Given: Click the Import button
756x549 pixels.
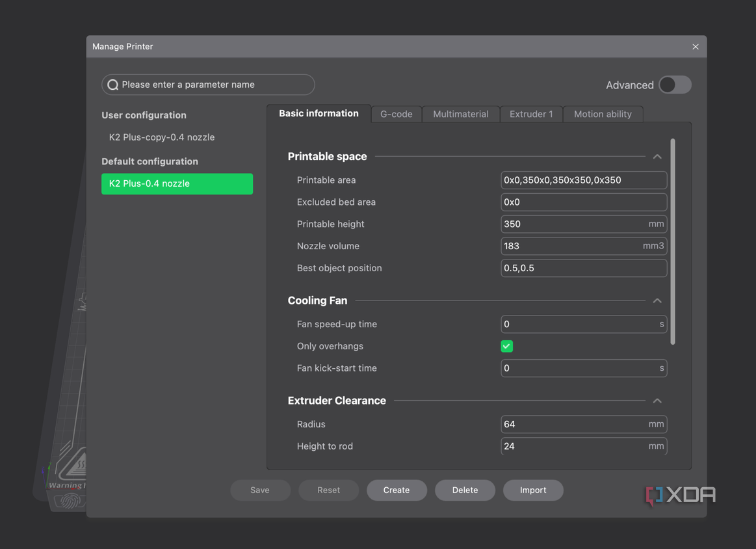Looking at the screenshot, I should 533,490.
